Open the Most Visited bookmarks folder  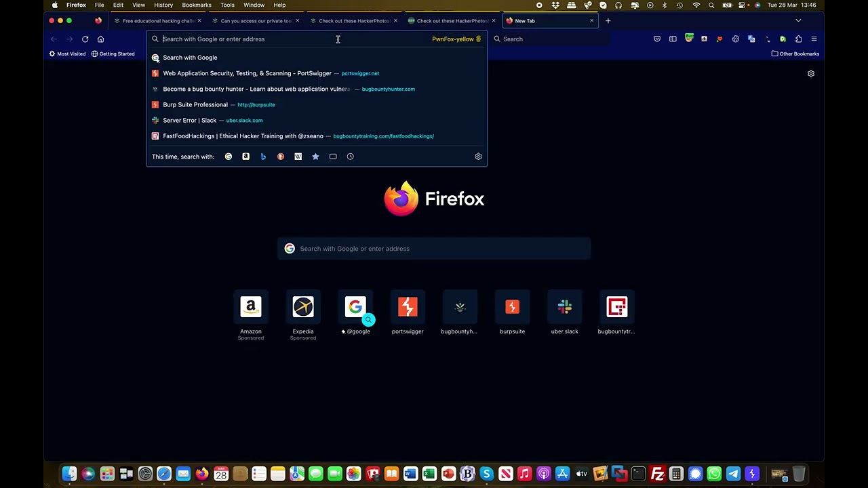pos(67,54)
